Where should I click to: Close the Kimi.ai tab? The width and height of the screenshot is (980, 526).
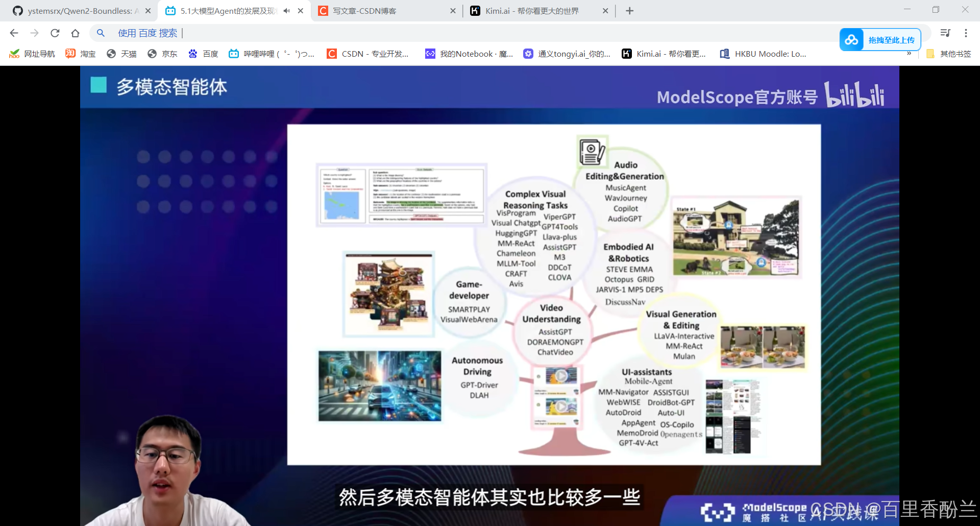[605, 11]
